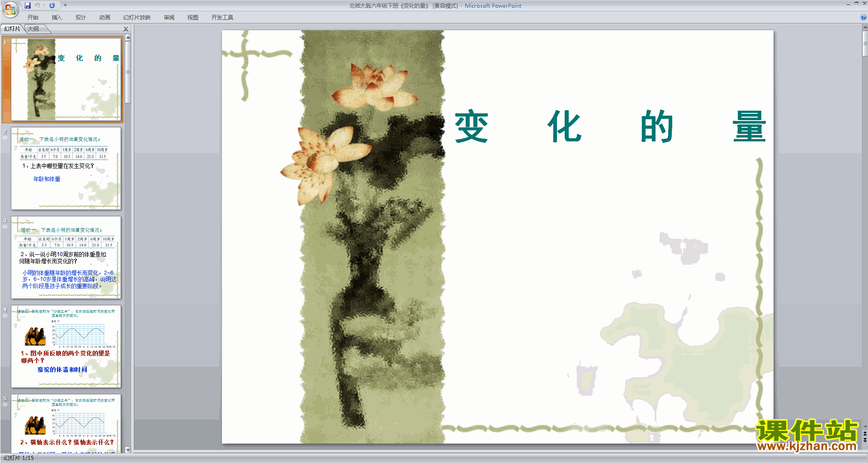Screen dimensions: 868x463
Task: Click the main editor scrollbar thumb
Action: (x=865, y=43)
